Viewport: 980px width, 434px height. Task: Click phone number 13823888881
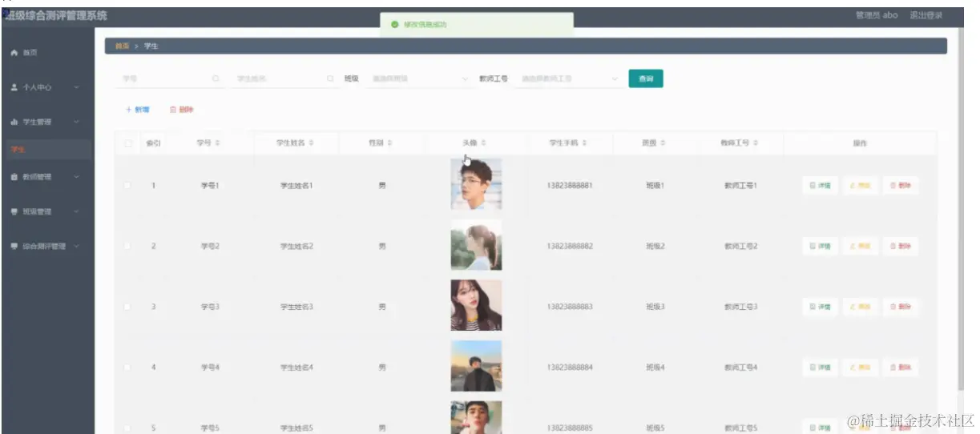pos(570,185)
